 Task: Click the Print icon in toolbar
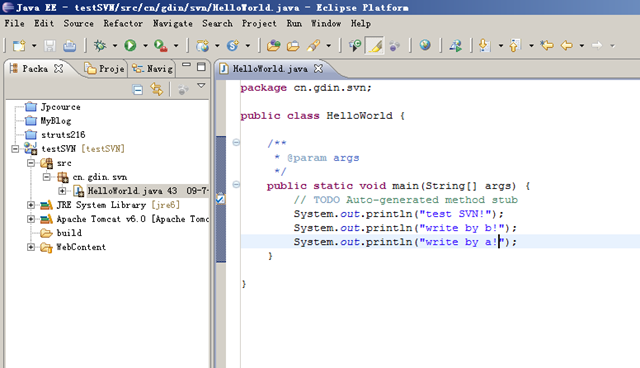tap(69, 46)
